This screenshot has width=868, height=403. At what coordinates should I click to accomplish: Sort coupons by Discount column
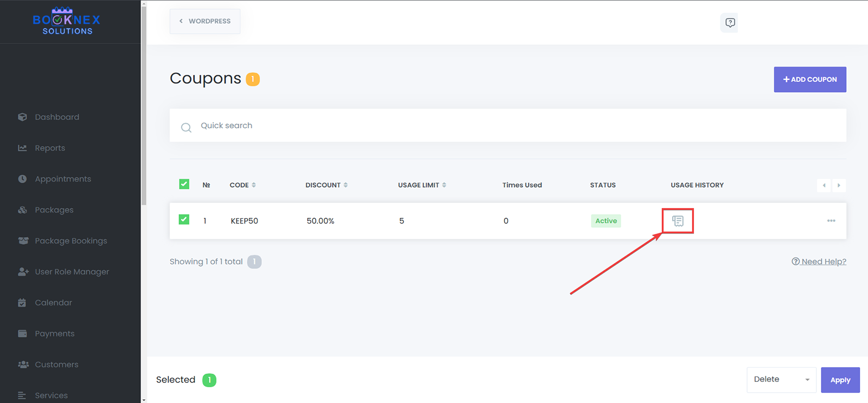click(x=326, y=185)
